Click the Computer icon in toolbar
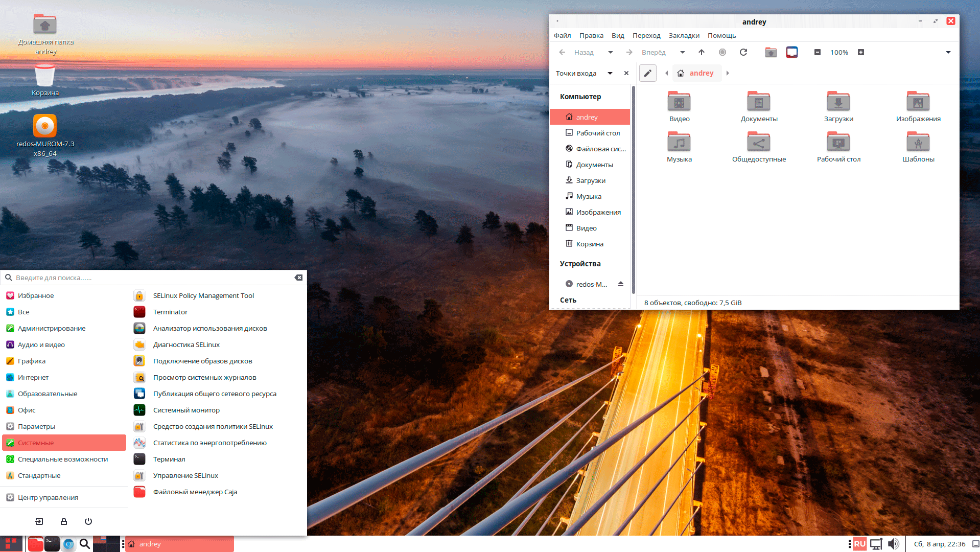 point(791,52)
